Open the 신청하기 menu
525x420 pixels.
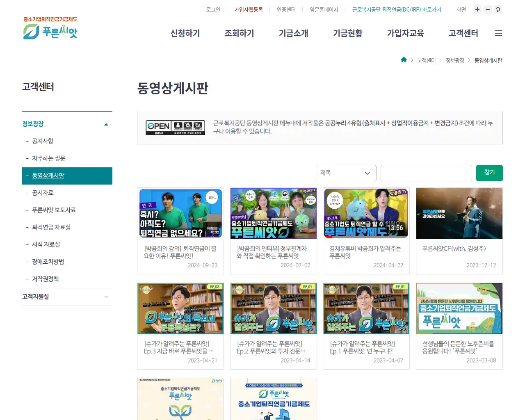185,34
